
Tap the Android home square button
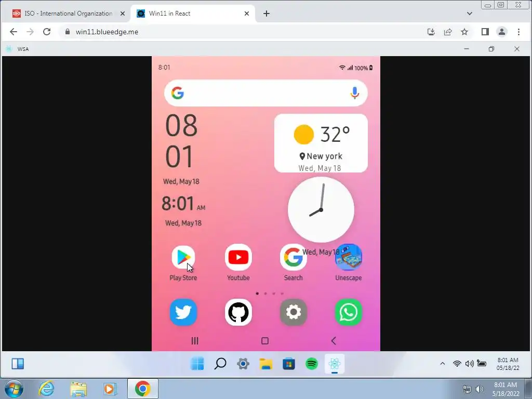coord(265,341)
